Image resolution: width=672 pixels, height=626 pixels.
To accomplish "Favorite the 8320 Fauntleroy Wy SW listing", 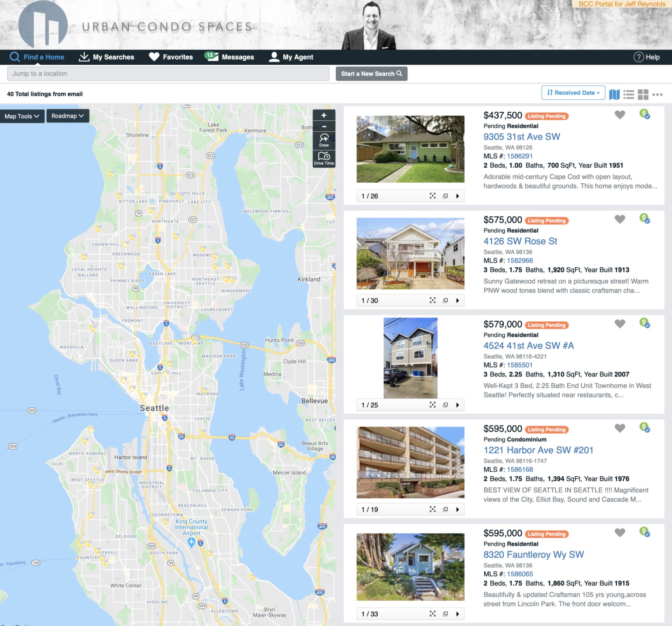I will [x=620, y=533].
